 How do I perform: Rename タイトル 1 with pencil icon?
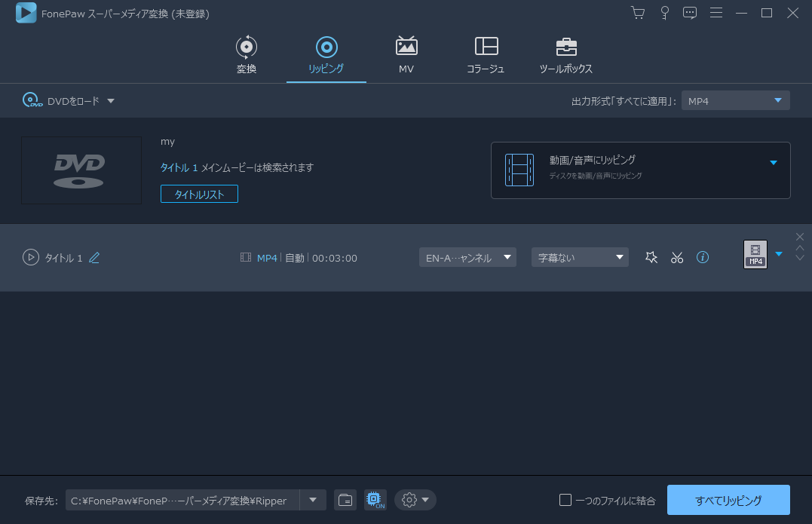click(x=94, y=257)
